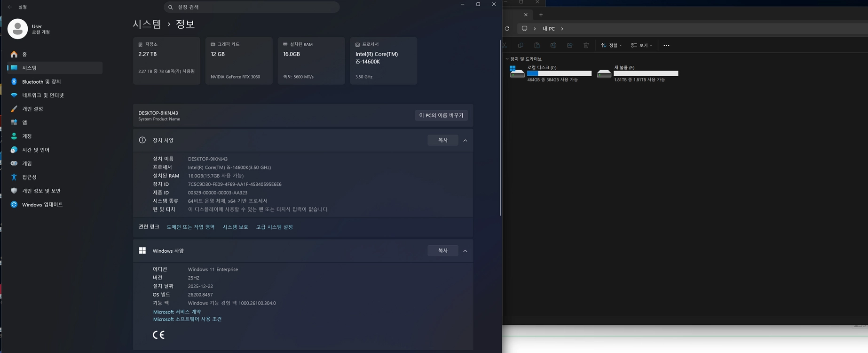This screenshot has height=353, width=868.
Task: Click the copy icon in Explorer toolbar
Action: point(521,45)
